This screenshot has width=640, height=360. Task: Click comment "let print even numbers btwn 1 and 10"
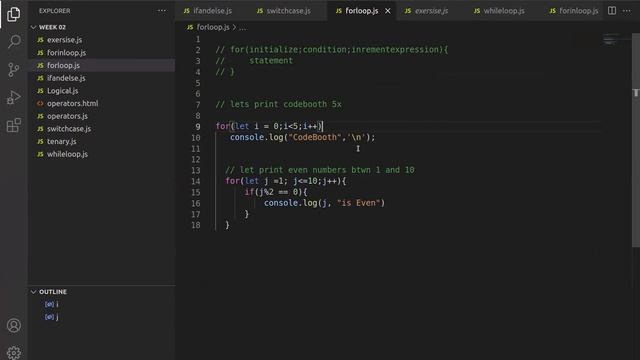point(320,170)
